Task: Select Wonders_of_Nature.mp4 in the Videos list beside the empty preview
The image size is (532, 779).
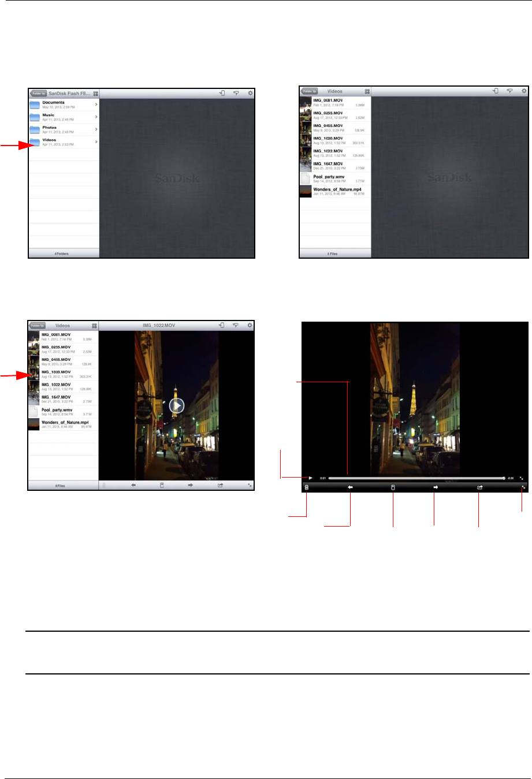Action: click(335, 191)
